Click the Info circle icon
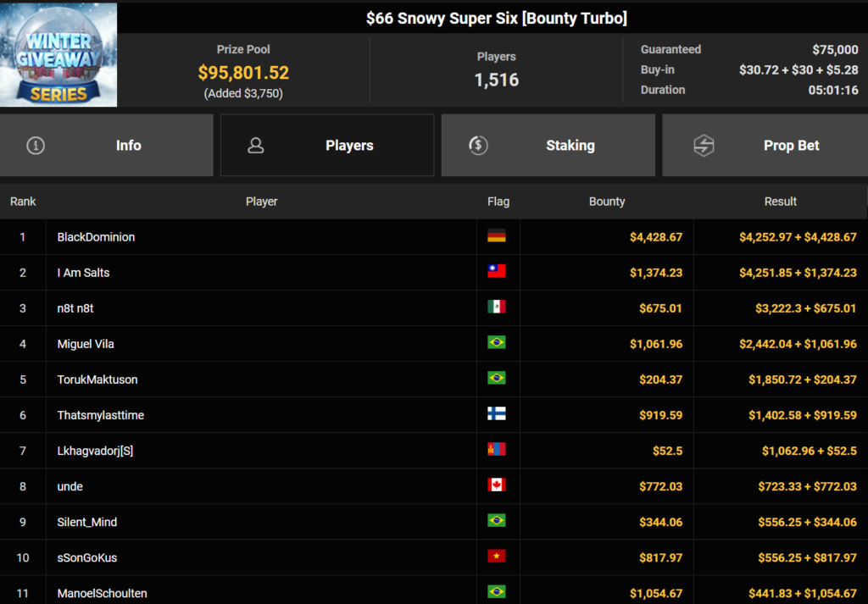This screenshot has width=868, height=604. click(x=36, y=146)
